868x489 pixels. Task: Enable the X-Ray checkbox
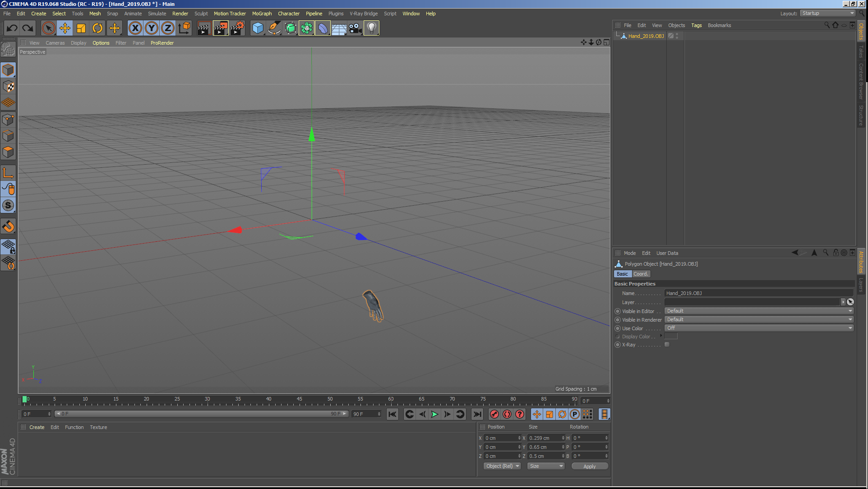[667, 345]
